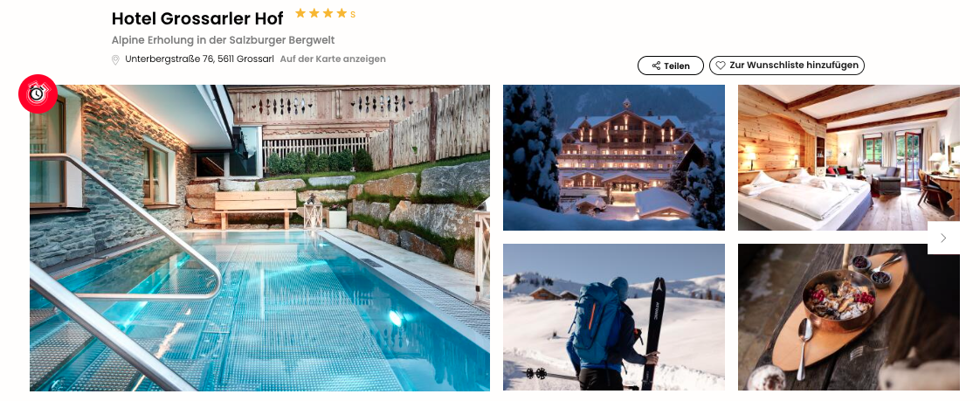Viewport: 980px width, 401px height.
Task: Click the Hotel Grossarler Hof title
Action: pyautogui.click(x=197, y=18)
